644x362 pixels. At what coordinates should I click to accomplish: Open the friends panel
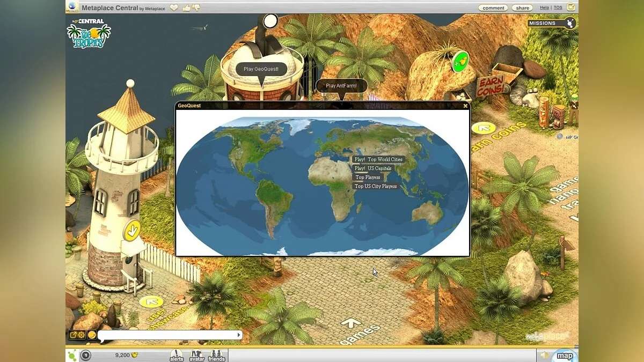pos(216,356)
